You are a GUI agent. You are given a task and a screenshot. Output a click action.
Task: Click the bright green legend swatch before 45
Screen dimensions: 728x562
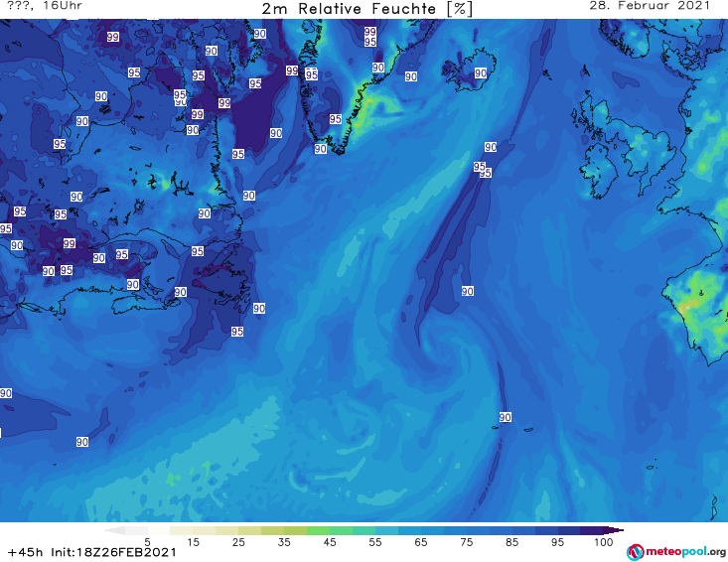pyautogui.click(x=318, y=530)
